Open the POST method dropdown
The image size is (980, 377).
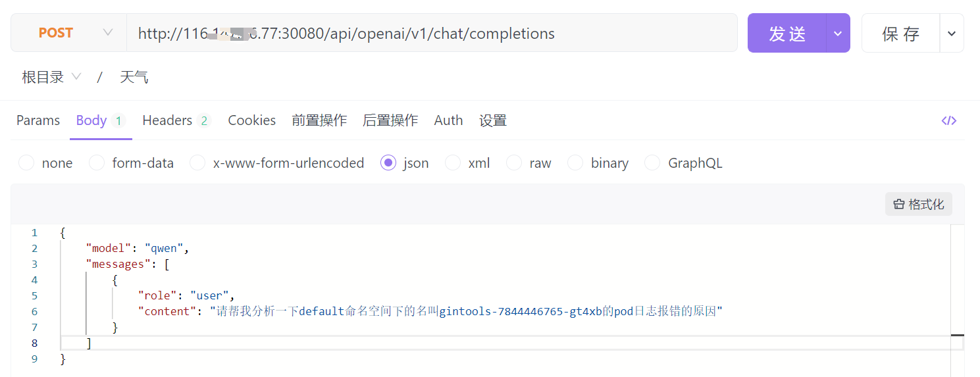(x=69, y=33)
